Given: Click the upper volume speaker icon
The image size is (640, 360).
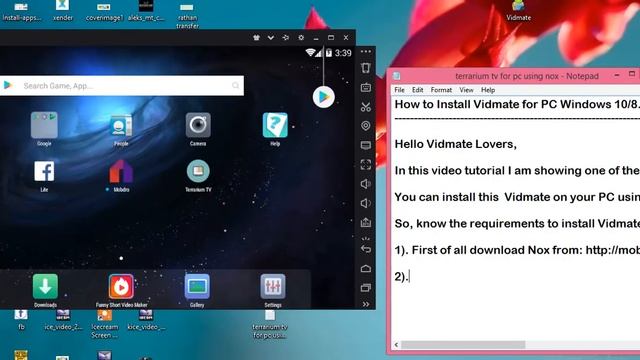Looking at the screenshot, I should 366,184.
